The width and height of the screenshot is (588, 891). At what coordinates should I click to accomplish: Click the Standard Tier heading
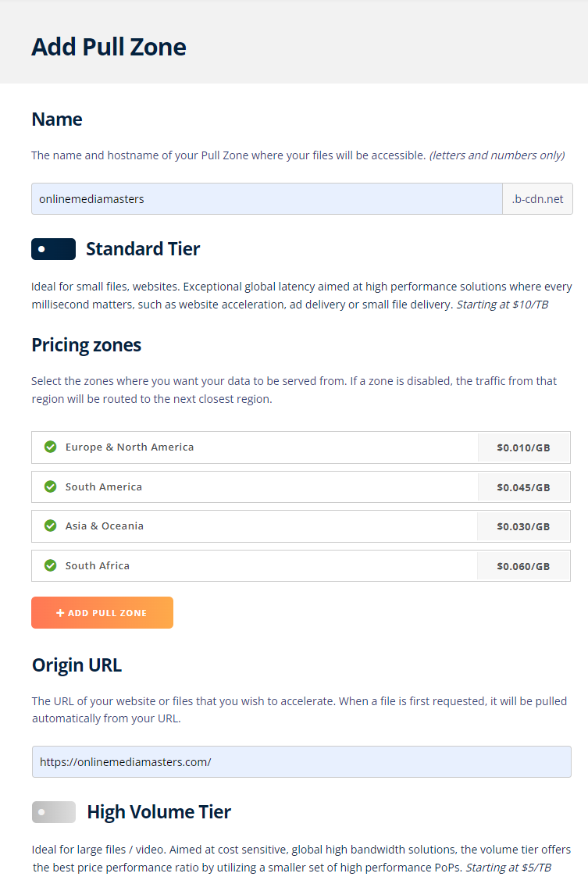(143, 249)
